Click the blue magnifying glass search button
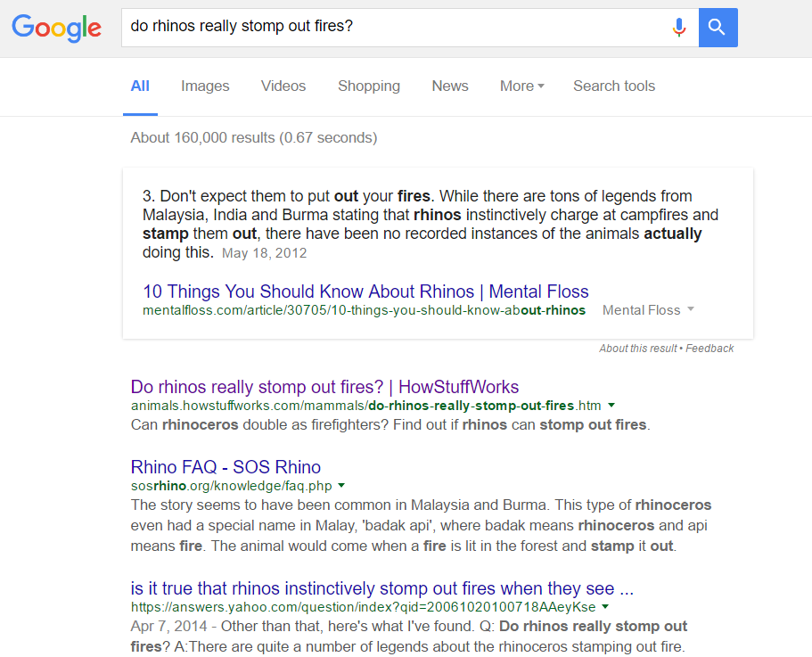This screenshot has height=657, width=812. coord(718,28)
